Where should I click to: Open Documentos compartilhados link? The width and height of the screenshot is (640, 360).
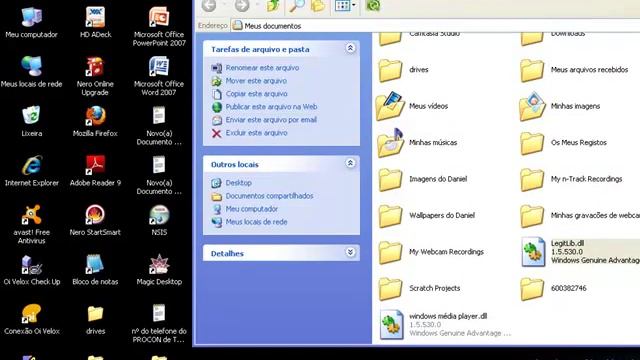point(269,196)
